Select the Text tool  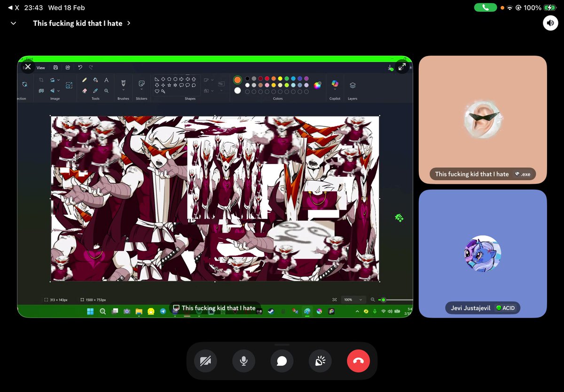(x=107, y=80)
